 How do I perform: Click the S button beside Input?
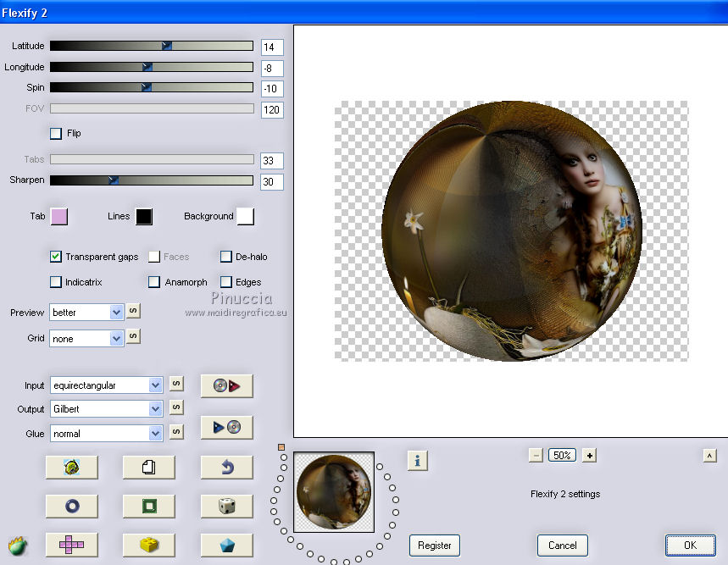click(x=176, y=384)
